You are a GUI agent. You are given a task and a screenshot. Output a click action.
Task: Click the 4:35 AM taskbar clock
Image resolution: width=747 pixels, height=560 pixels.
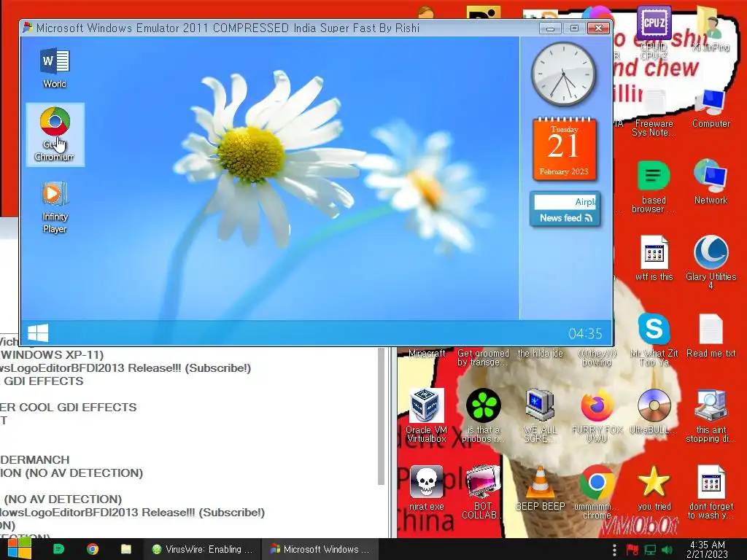(707, 549)
